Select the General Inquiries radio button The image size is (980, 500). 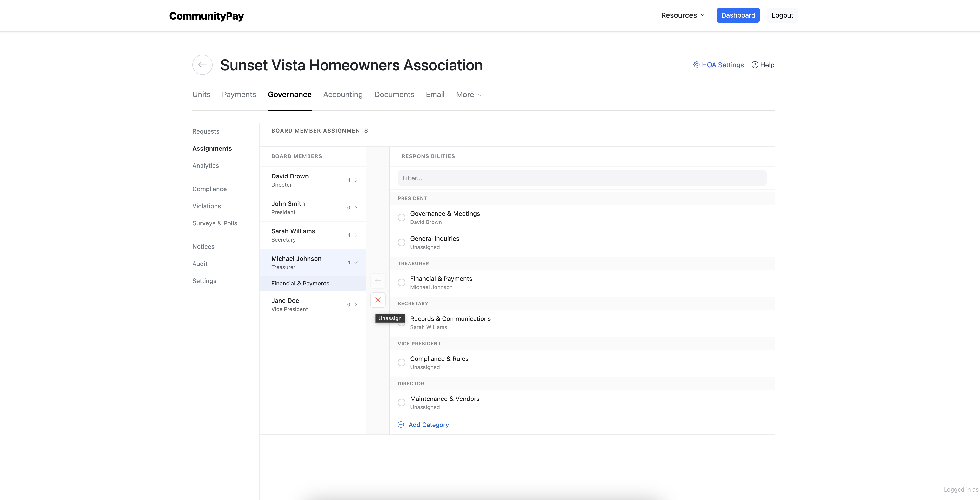point(401,242)
